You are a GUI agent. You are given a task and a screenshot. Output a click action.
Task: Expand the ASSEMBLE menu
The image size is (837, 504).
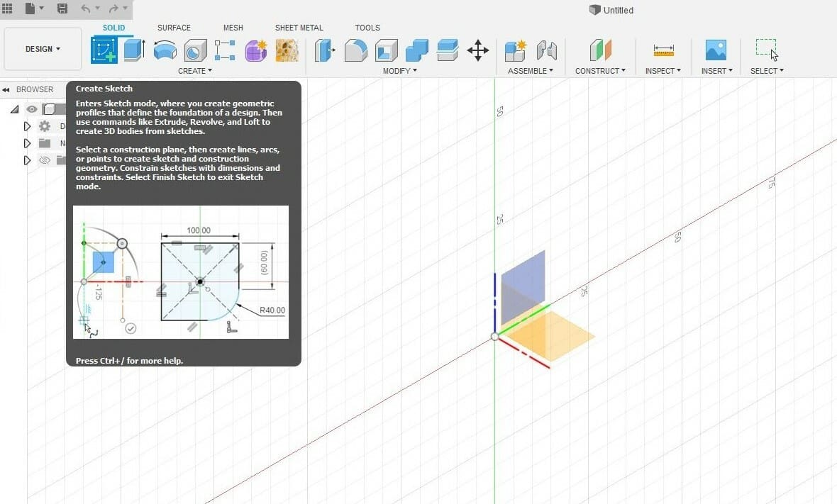(530, 70)
